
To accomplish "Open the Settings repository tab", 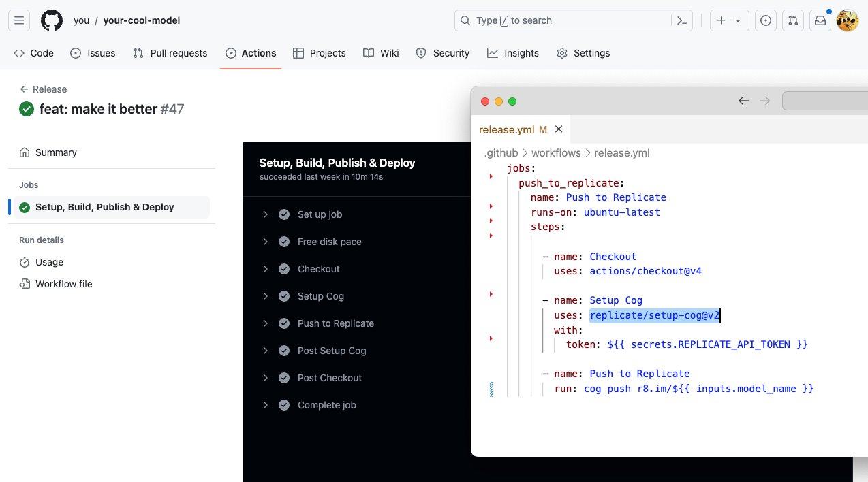I will click(x=583, y=53).
